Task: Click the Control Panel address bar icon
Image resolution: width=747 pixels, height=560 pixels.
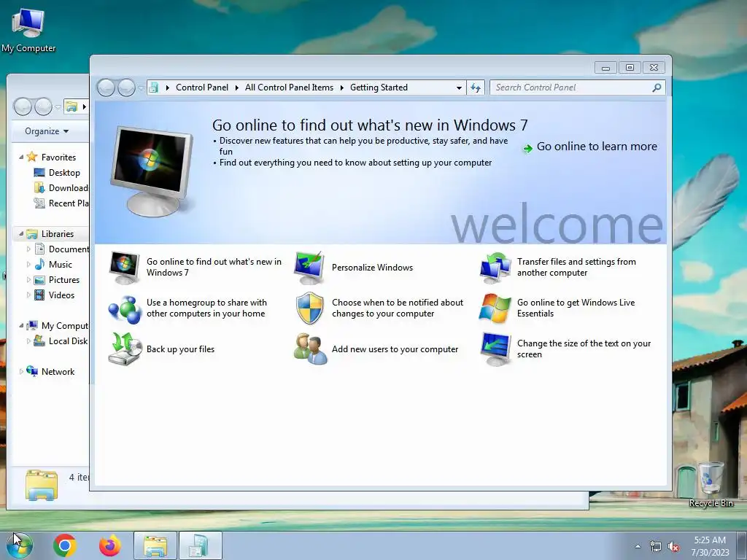Action: [153, 87]
